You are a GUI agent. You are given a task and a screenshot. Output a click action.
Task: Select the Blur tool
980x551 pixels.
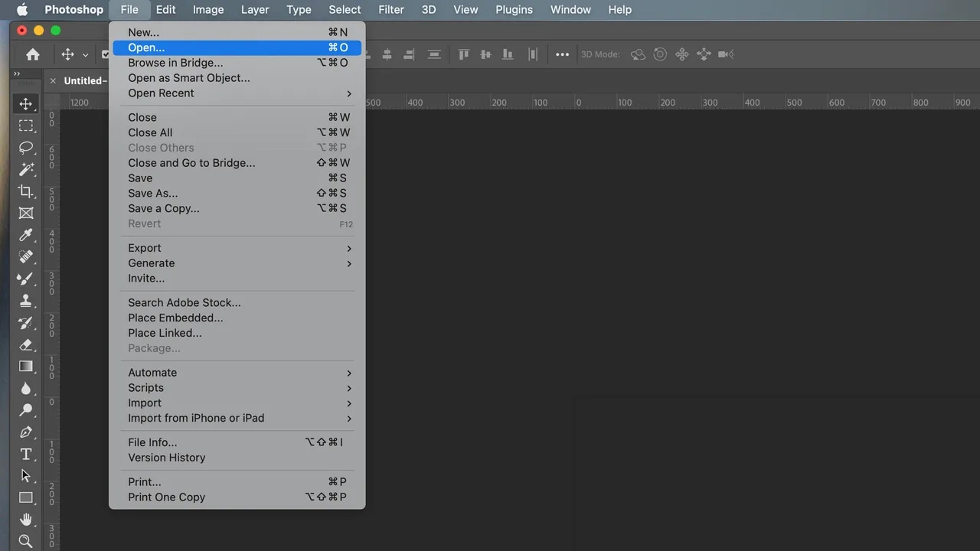[x=26, y=388]
